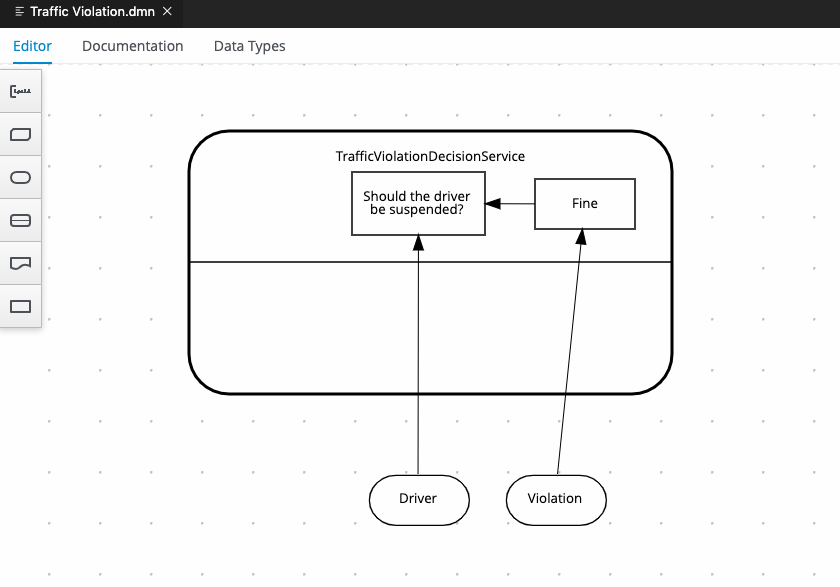The image size is (840, 587).
Task: Select the Decision node palette tool
Action: coord(20,306)
